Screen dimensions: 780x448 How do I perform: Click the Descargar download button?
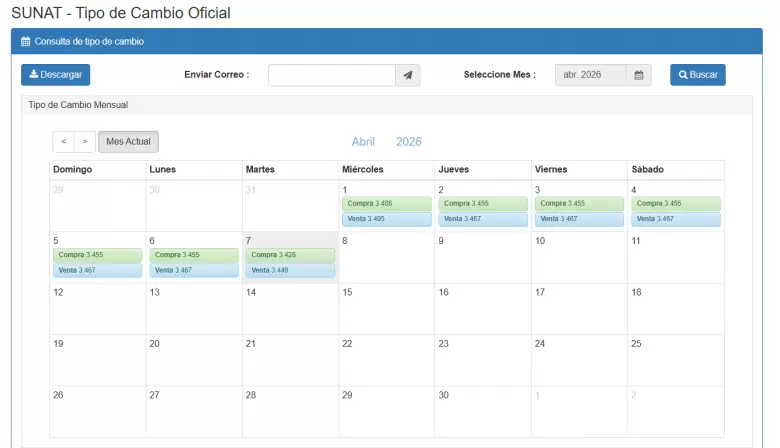55,75
